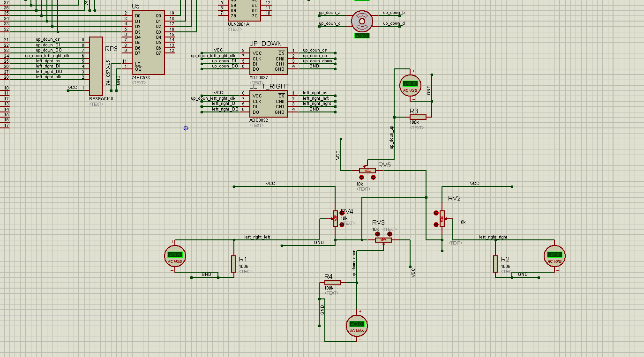Image resolution: width=644 pixels, height=357 pixels.
Task: Click the up_down_d wire label
Action: 394,23
